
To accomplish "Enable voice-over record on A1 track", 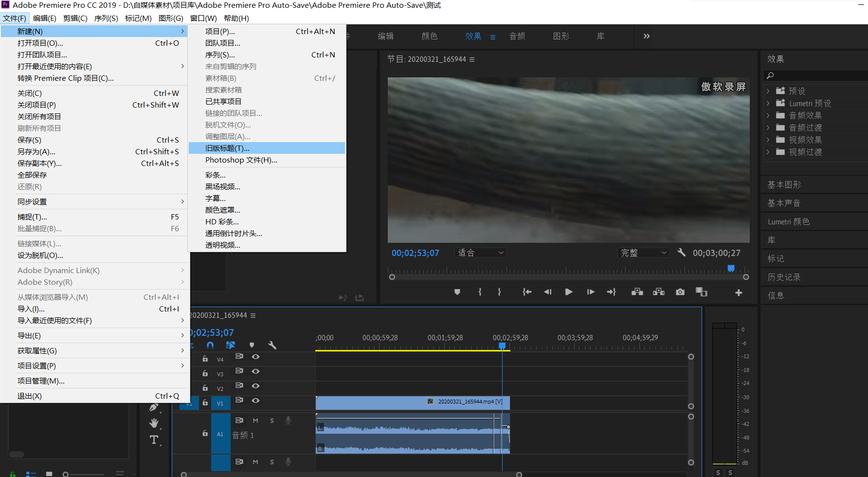I will pyautogui.click(x=288, y=420).
